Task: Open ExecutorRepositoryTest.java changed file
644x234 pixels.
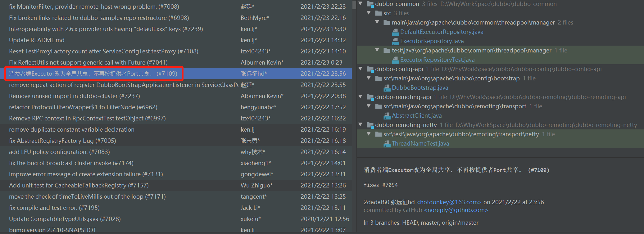Action: click(437, 60)
